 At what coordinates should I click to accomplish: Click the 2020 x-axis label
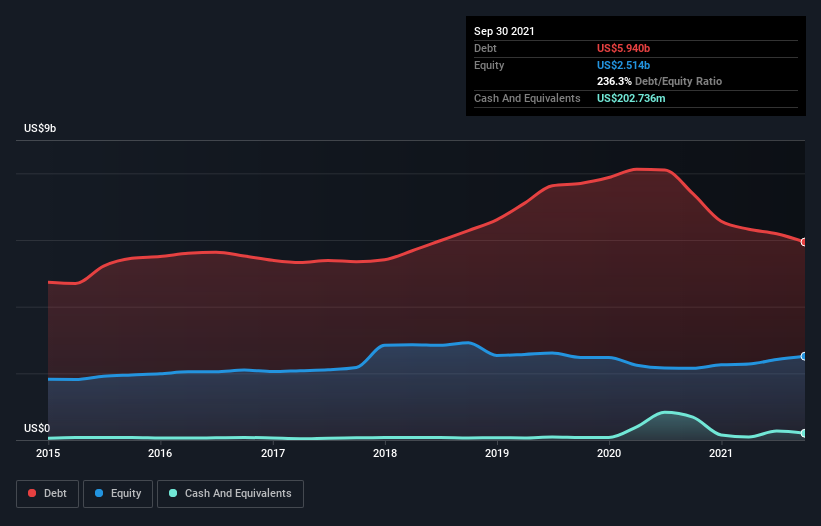[x=609, y=453]
